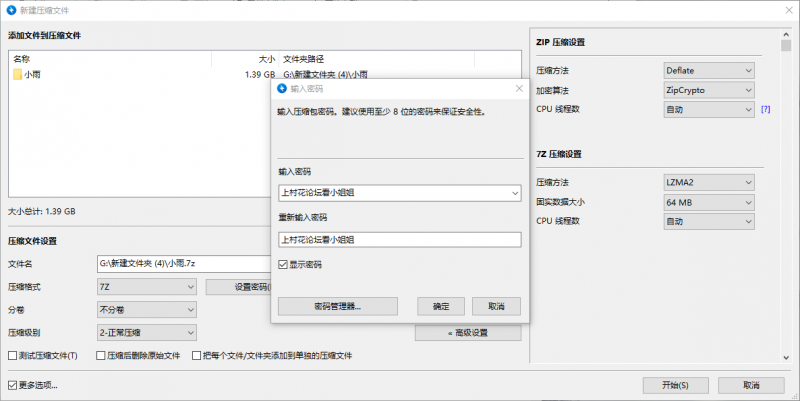The width and height of the screenshot is (800, 401).
Task: Open the 7Z 压缩方法 LZMA2 dropdown
Action: pyautogui.click(x=709, y=183)
